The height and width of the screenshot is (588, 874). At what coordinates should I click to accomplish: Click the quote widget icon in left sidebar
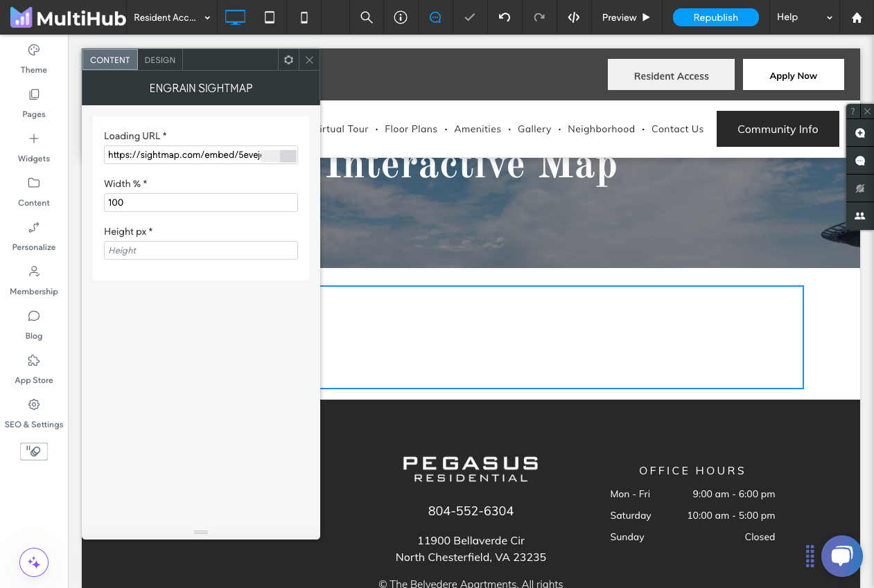point(34,452)
